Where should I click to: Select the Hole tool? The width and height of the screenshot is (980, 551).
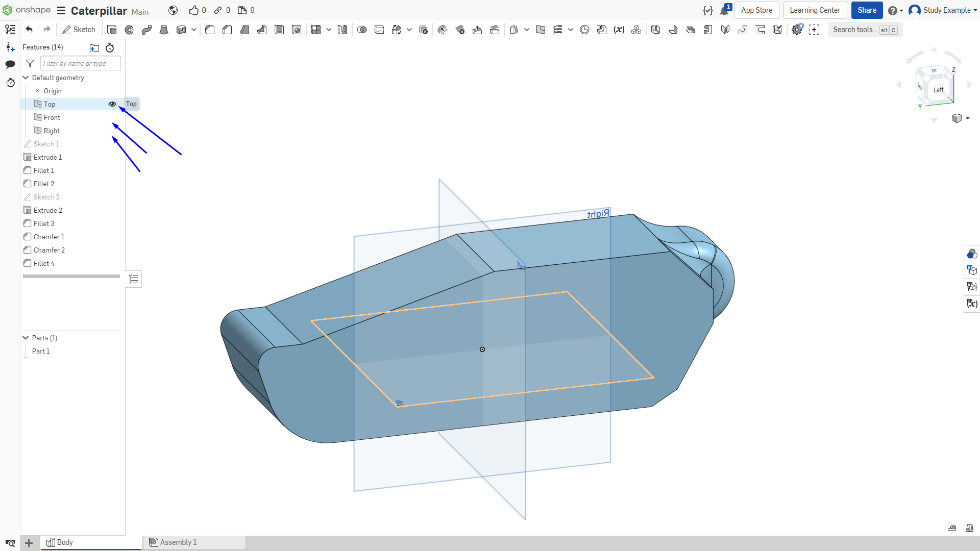click(297, 30)
